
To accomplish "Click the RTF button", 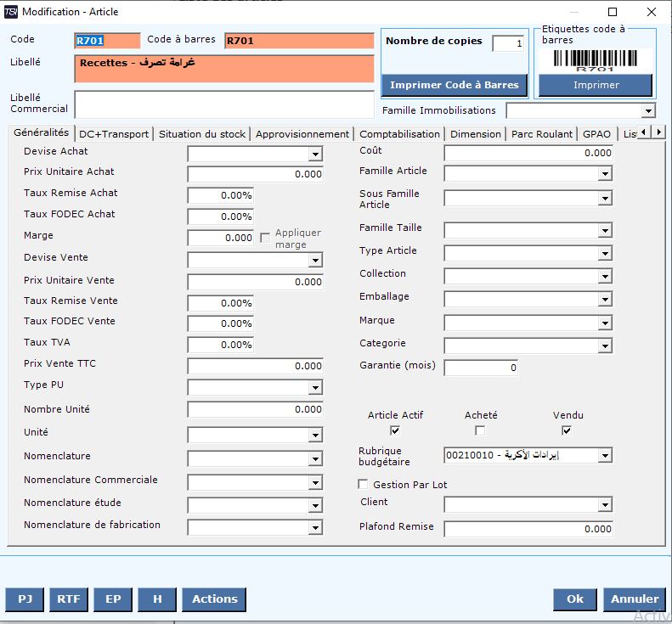I will tap(69, 599).
